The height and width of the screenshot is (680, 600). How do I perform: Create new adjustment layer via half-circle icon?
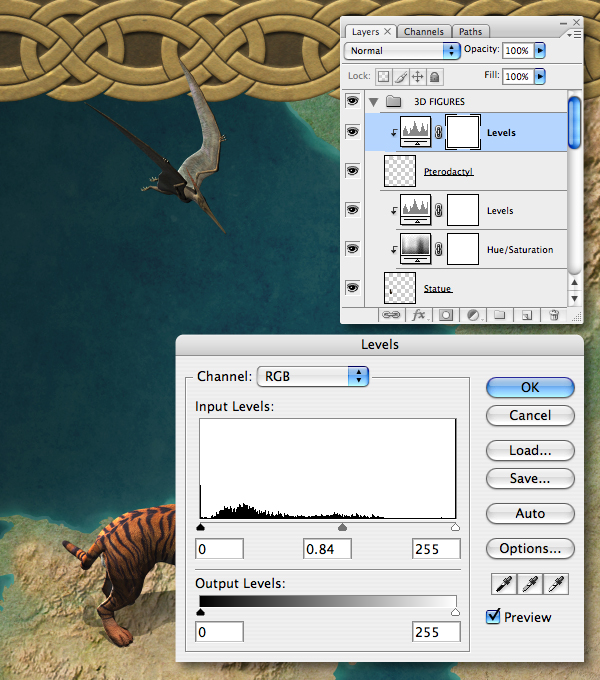coord(473,315)
